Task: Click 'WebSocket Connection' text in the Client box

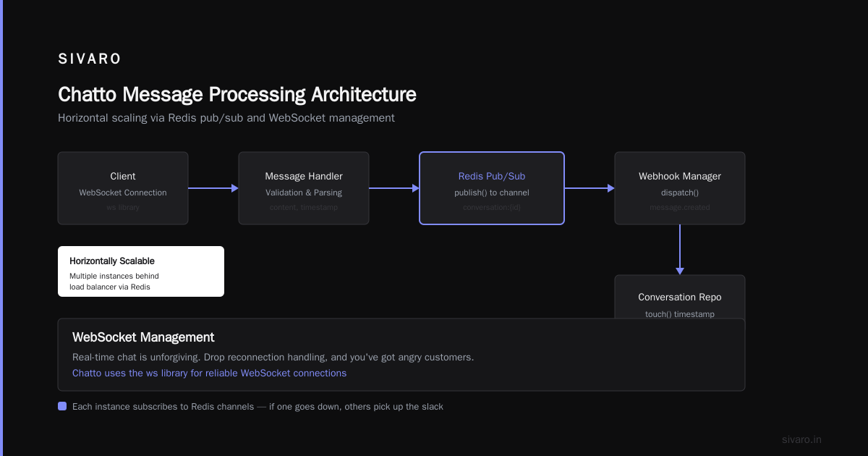Action: pos(123,193)
